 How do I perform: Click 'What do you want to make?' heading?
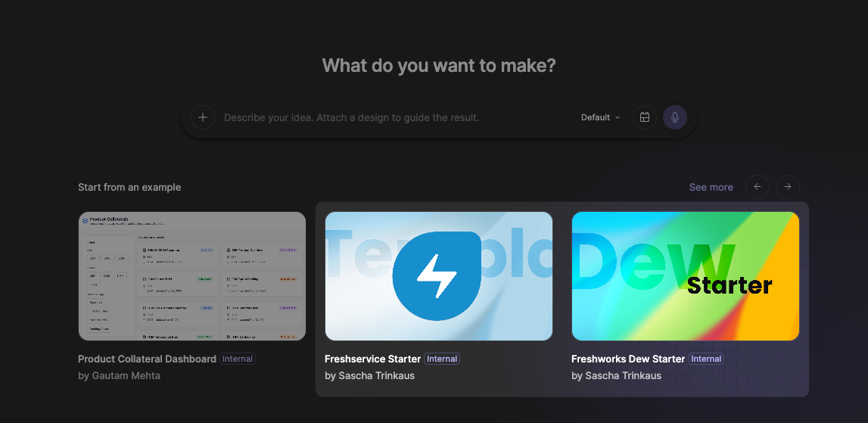tap(439, 65)
